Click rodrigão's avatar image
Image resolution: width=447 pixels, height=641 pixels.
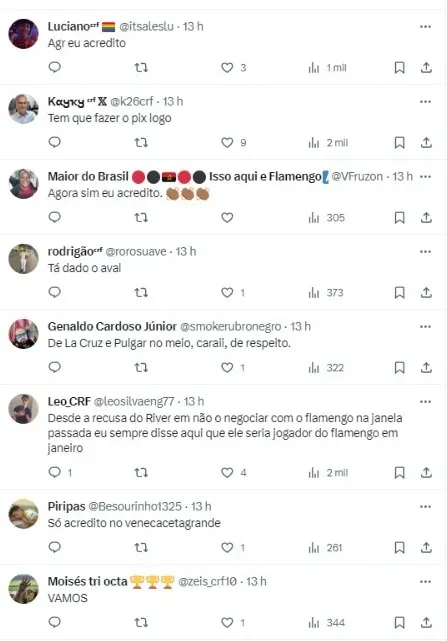click(23, 259)
